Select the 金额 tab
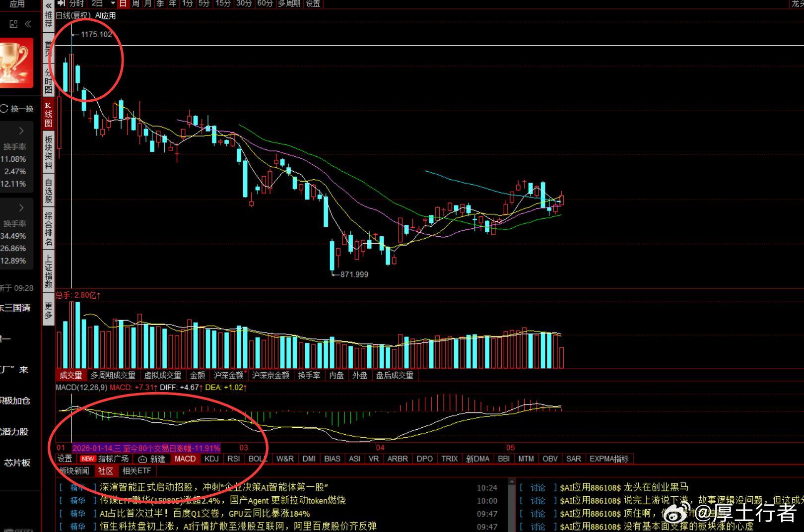Screen dimensions: 804x532 click(198, 375)
